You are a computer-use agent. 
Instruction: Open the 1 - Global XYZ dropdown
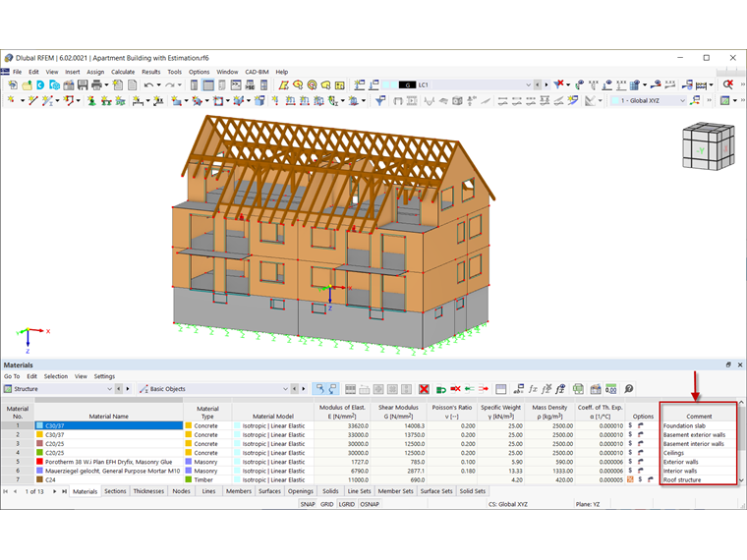pyautogui.click(x=682, y=100)
